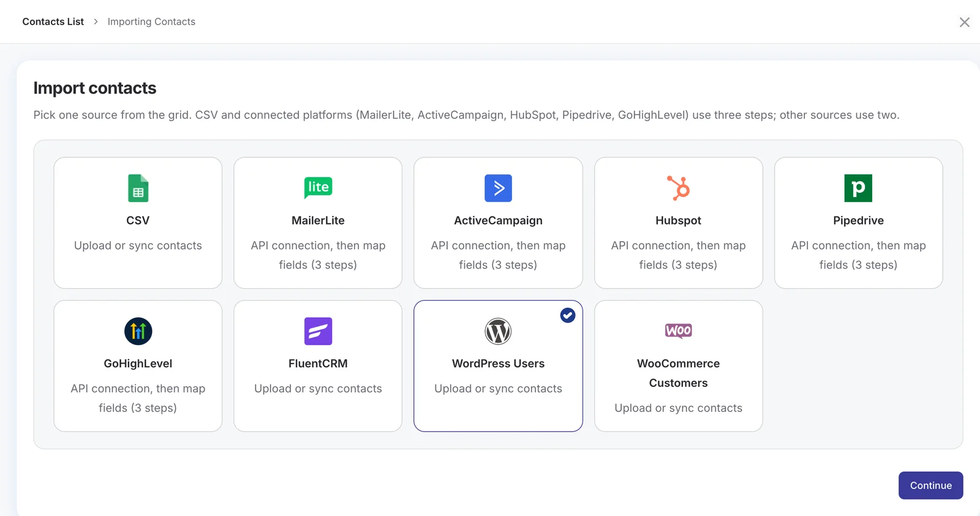Click Pipedrive API connection description

click(x=858, y=255)
